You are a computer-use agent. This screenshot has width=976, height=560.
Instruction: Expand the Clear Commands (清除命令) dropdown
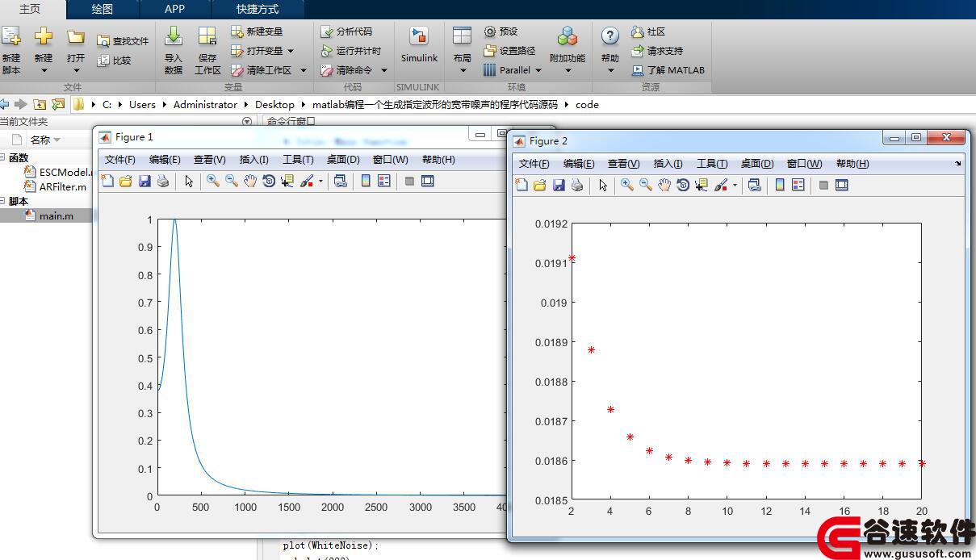point(384,70)
